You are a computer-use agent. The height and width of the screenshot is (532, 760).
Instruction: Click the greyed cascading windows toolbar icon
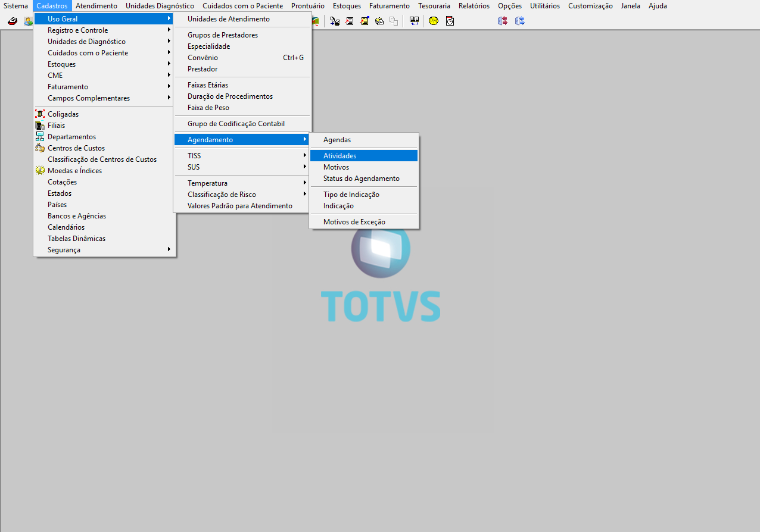(x=394, y=21)
